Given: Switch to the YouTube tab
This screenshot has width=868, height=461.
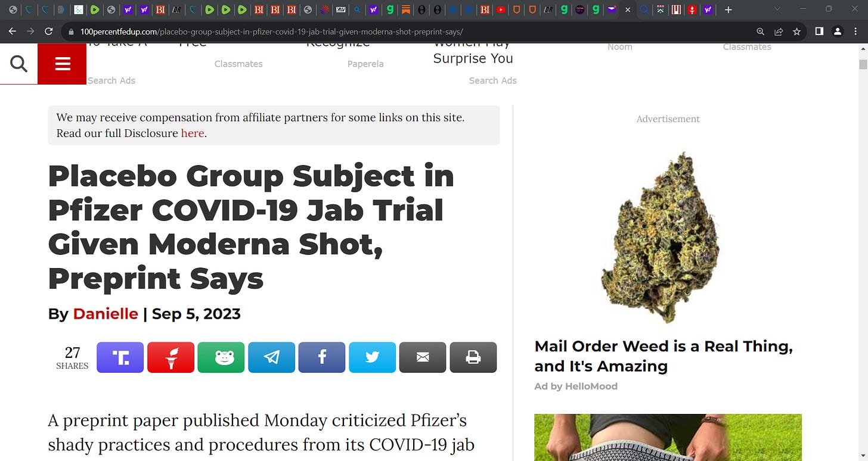Looking at the screenshot, I should click(x=501, y=10).
